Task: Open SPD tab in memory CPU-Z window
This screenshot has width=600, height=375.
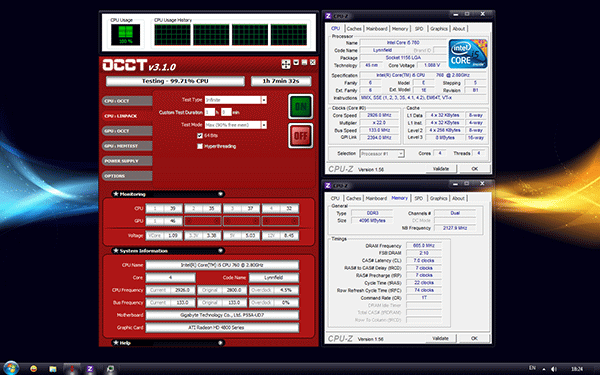Action: click(419, 198)
